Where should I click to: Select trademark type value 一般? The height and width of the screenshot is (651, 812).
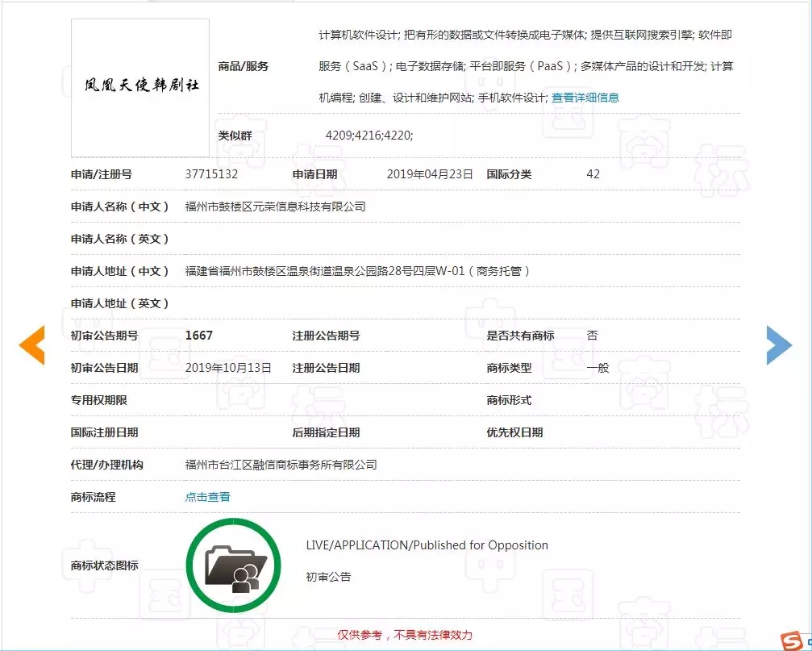point(598,368)
